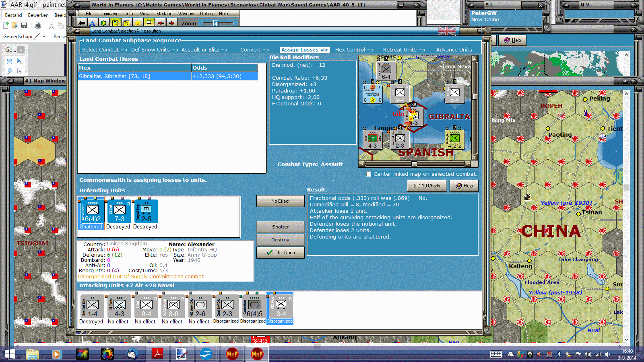Open Windows Start button
The height and width of the screenshot is (362, 644).
click(10, 354)
